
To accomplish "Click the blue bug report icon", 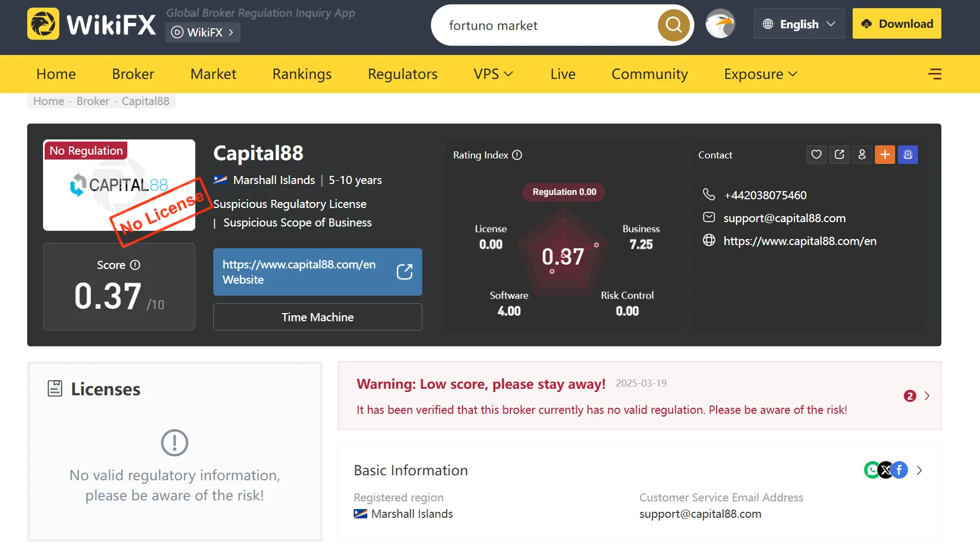I will click(x=908, y=155).
